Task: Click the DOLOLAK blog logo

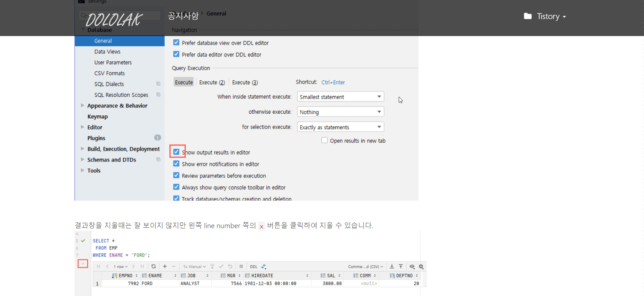Action: click(x=114, y=20)
